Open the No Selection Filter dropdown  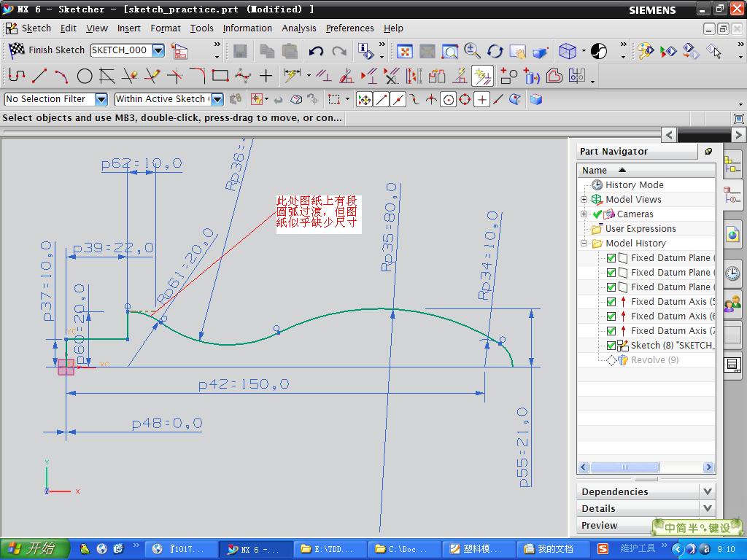101,99
